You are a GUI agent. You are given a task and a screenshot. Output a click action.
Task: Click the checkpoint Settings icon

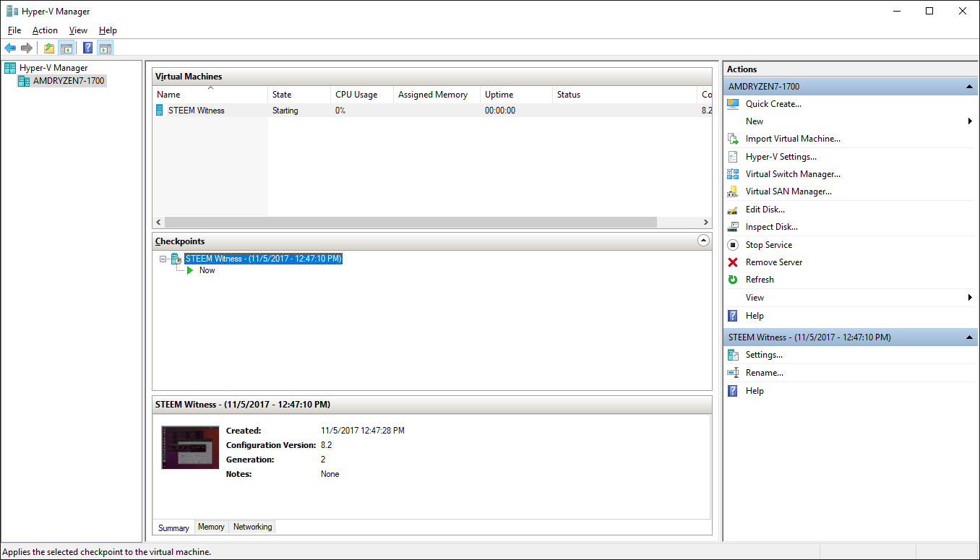pos(733,355)
